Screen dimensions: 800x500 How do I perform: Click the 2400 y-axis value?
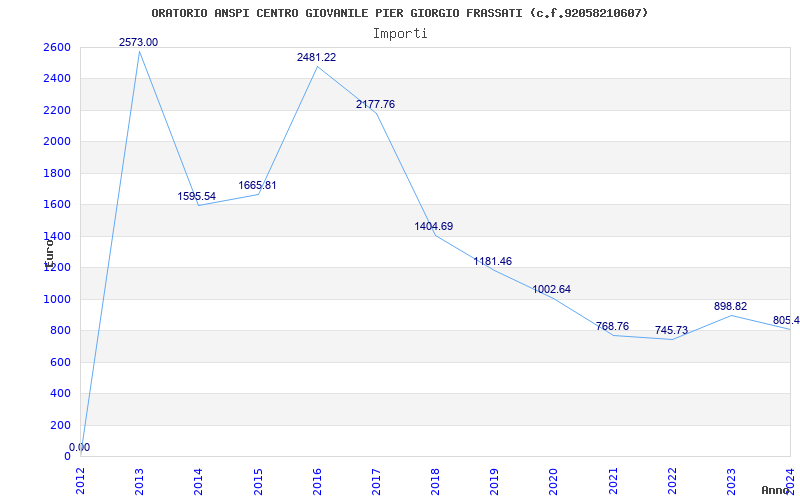(57, 79)
